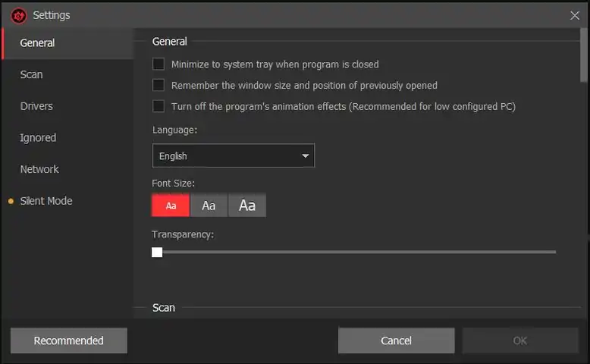Close the Settings window
This screenshot has height=364, width=590.
tap(574, 15)
